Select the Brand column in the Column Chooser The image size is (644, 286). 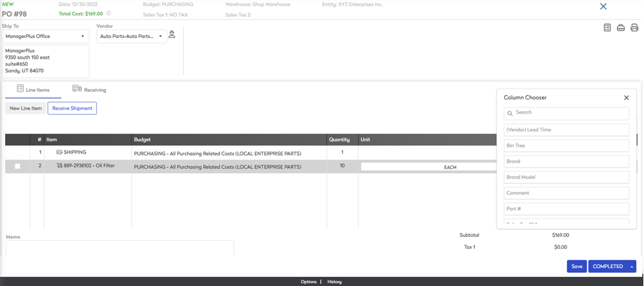pyautogui.click(x=567, y=161)
